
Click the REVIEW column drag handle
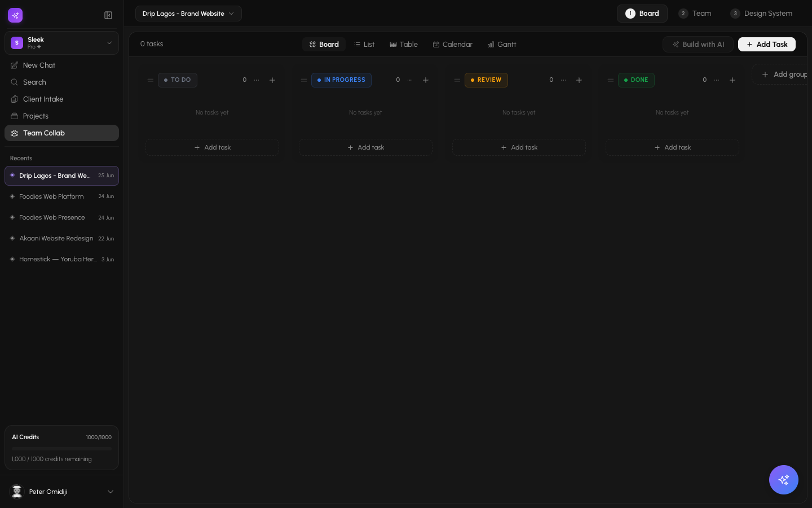[457, 80]
